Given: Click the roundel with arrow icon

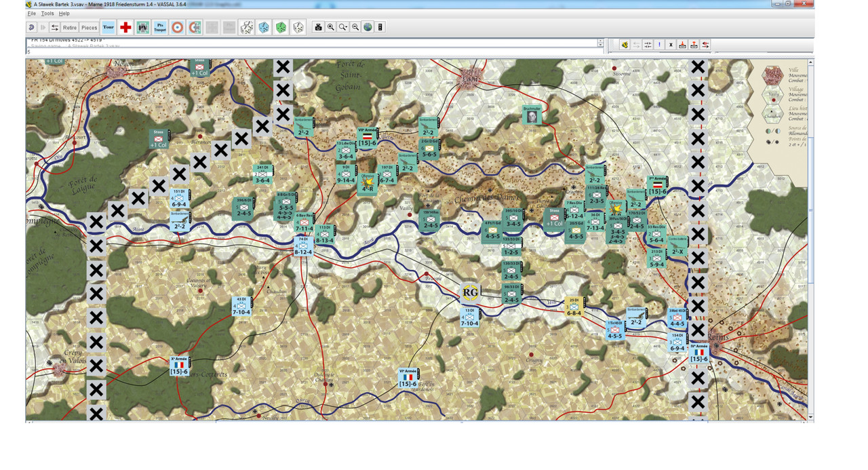Looking at the screenshot, I should (x=195, y=27).
